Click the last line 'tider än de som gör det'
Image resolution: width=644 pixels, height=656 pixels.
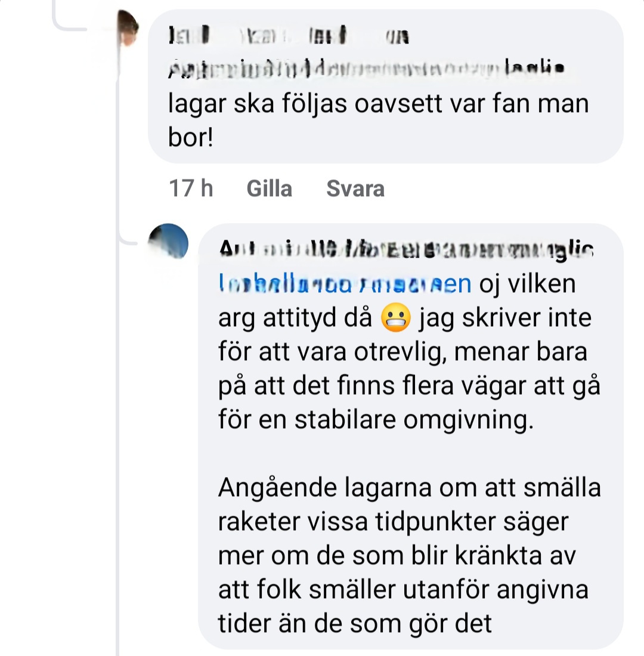point(355,624)
